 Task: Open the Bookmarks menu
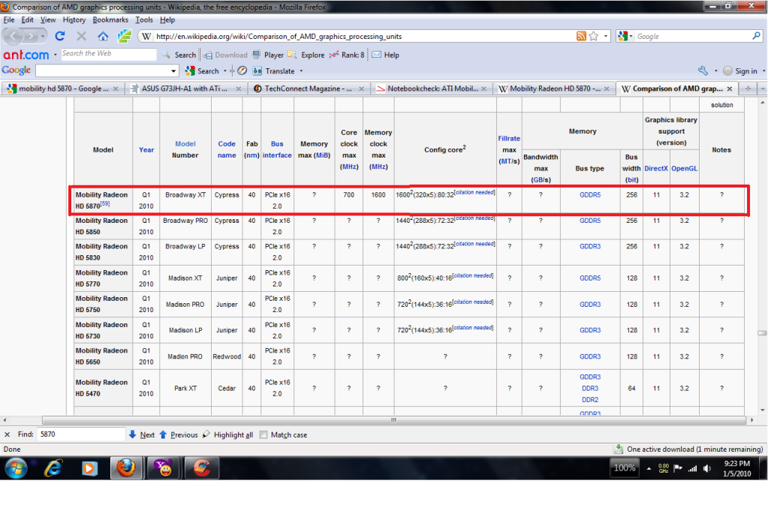(110, 20)
